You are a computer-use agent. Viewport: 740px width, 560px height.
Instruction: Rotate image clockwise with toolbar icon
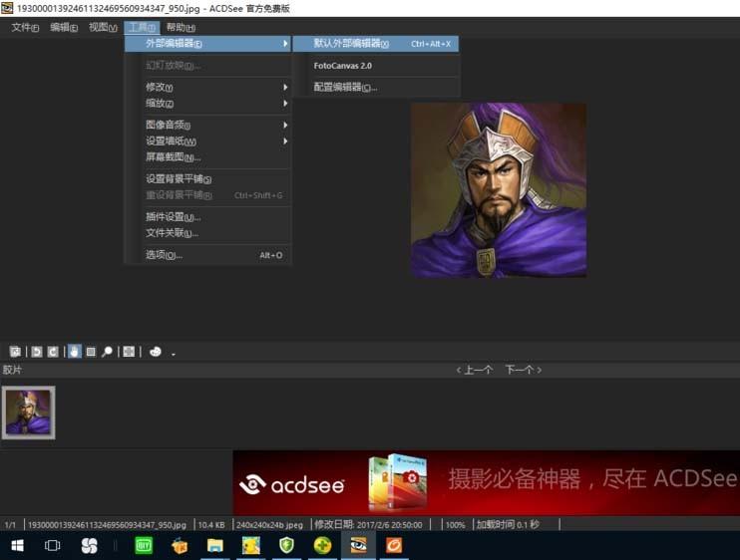[53, 352]
